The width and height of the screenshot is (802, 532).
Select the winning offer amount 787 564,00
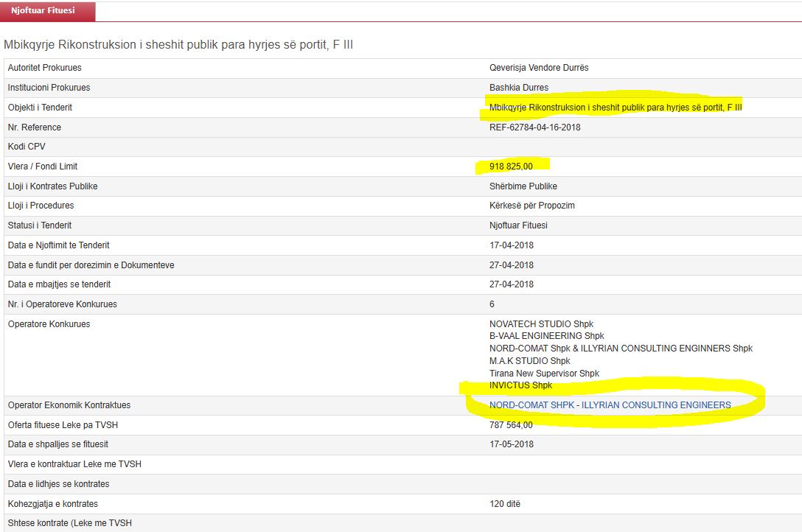click(511, 425)
